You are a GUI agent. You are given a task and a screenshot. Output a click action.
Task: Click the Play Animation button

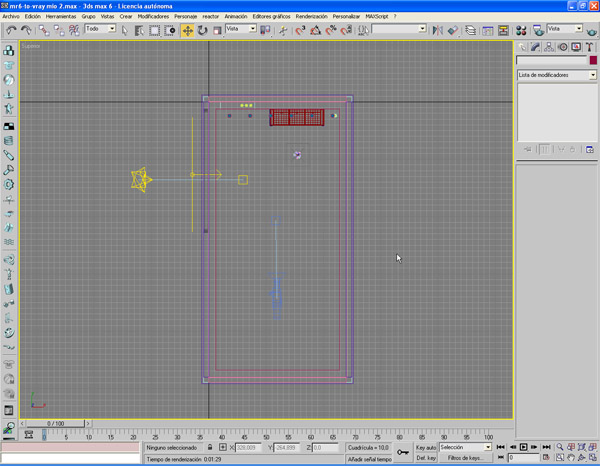[523, 447]
